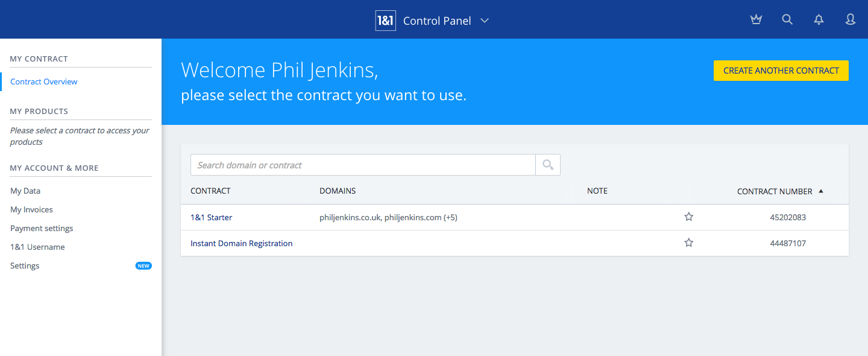Screen dimensions: 868x356
Task: Star the 1&1 Starter contract as favorite
Action: [x=689, y=217]
